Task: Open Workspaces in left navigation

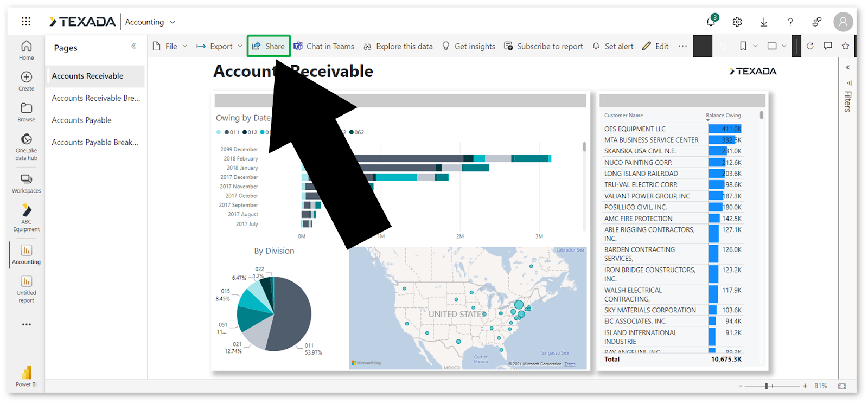Action: pos(26,183)
